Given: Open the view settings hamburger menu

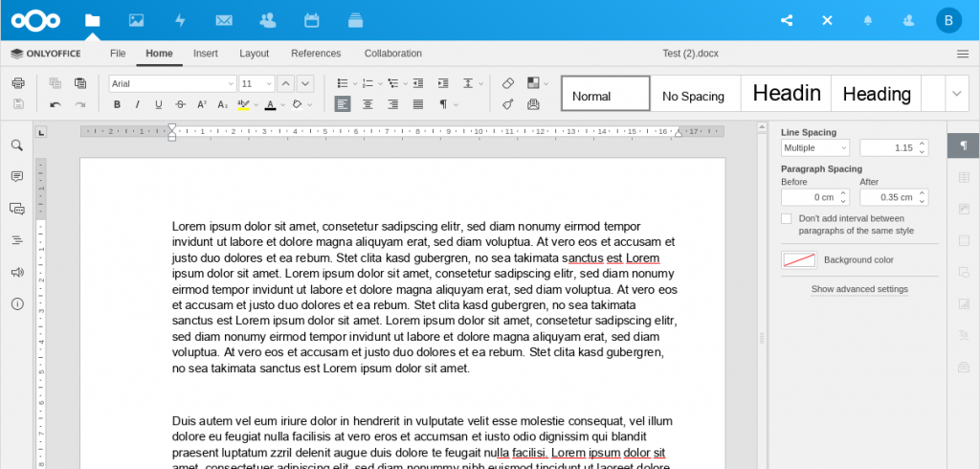Looking at the screenshot, I should click(963, 54).
